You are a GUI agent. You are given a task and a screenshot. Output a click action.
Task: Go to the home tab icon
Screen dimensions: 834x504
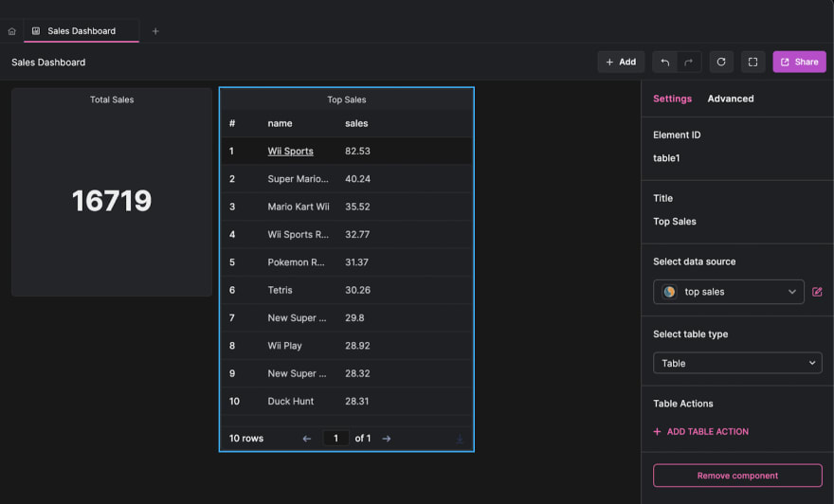11,31
